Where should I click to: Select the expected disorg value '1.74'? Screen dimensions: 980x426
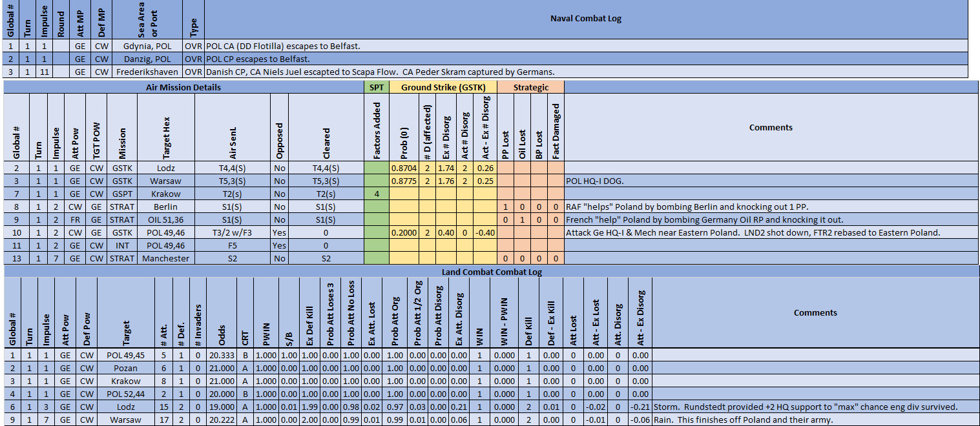444,168
